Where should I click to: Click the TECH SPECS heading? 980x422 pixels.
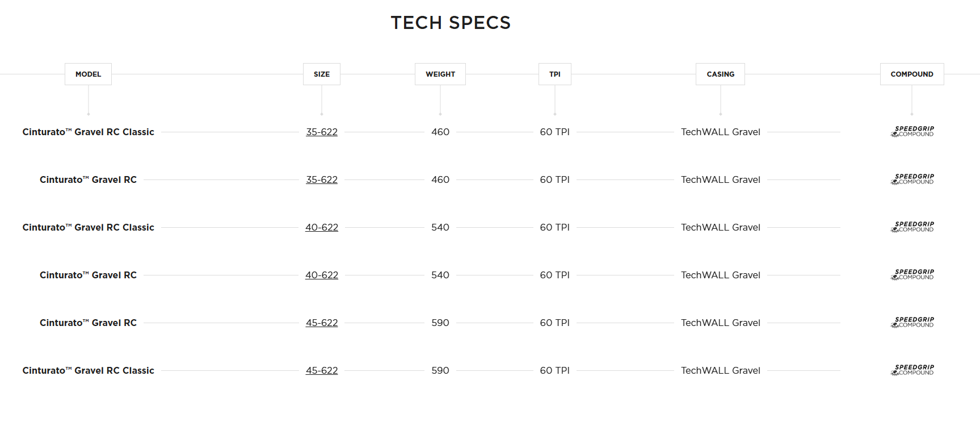click(x=451, y=23)
